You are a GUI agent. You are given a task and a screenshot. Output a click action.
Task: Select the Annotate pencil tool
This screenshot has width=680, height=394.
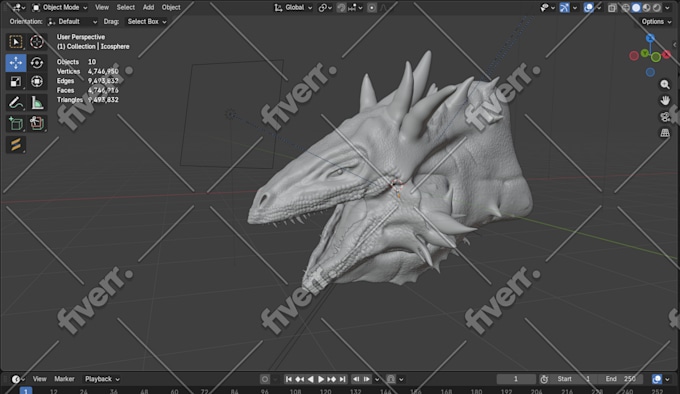point(16,103)
